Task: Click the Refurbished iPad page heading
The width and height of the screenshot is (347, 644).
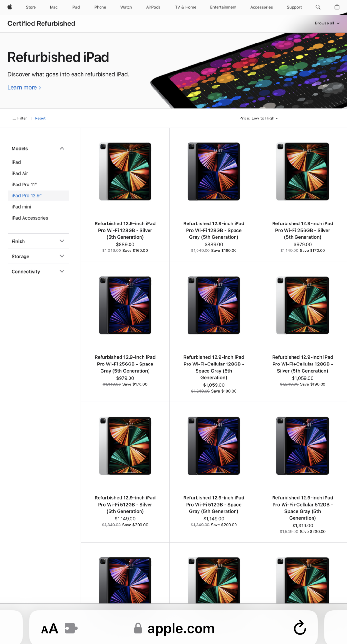Action: (58, 57)
